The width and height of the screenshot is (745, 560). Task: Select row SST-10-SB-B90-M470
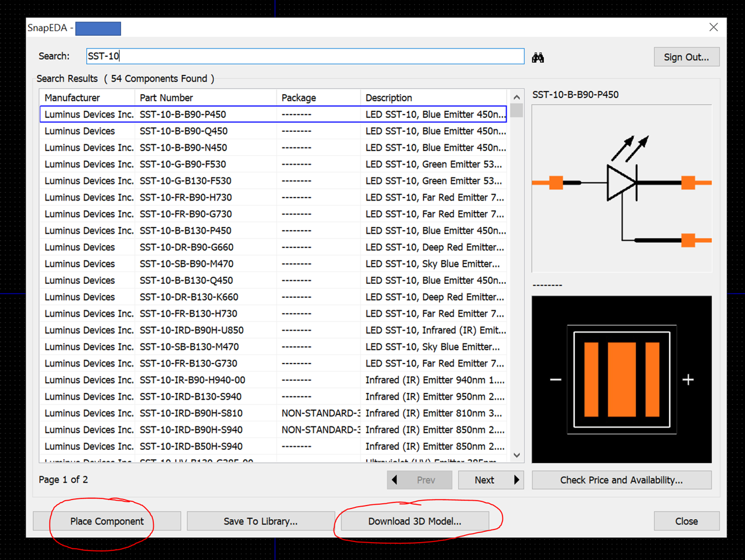point(273,264)
